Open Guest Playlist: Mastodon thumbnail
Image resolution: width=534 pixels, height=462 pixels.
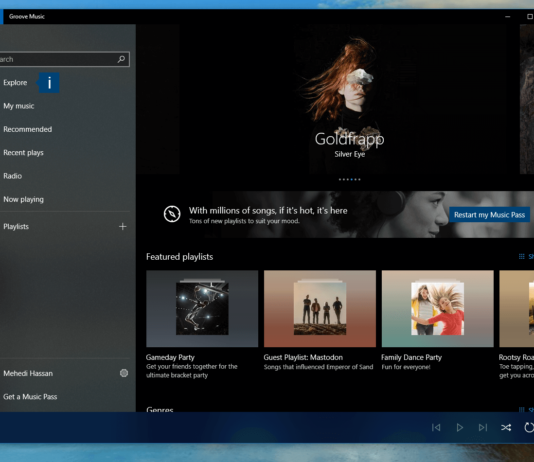click(320, 308)
